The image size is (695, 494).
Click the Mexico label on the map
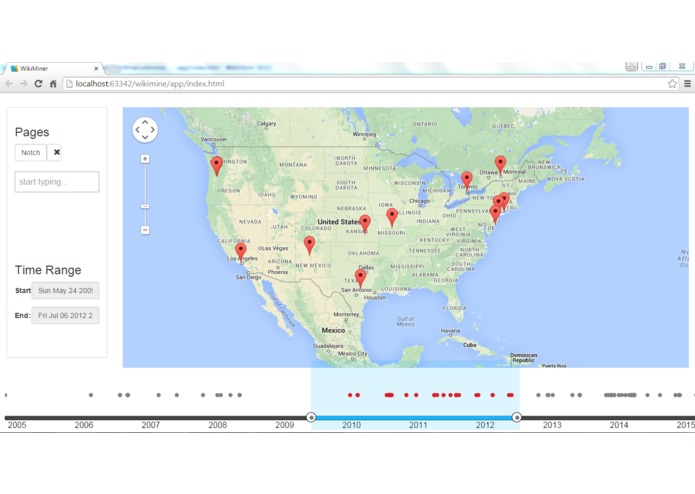[333, 330]
